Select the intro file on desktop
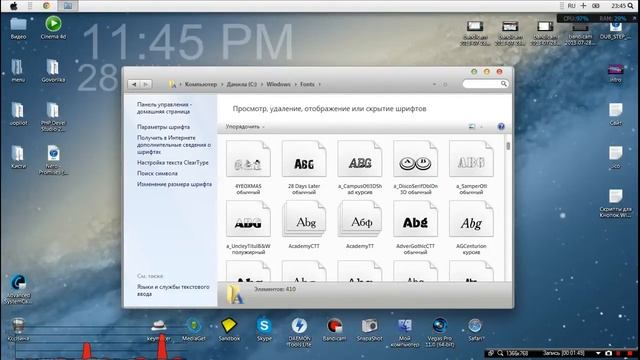This screenshot has width=640, height=360. (x=616, y=73)
